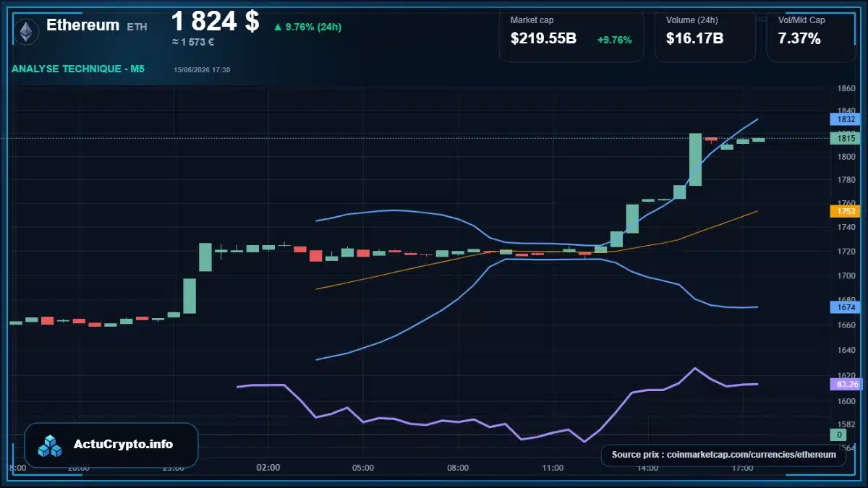Click the Market cap label
868x488 pixels.
click(x=532, y=20)
